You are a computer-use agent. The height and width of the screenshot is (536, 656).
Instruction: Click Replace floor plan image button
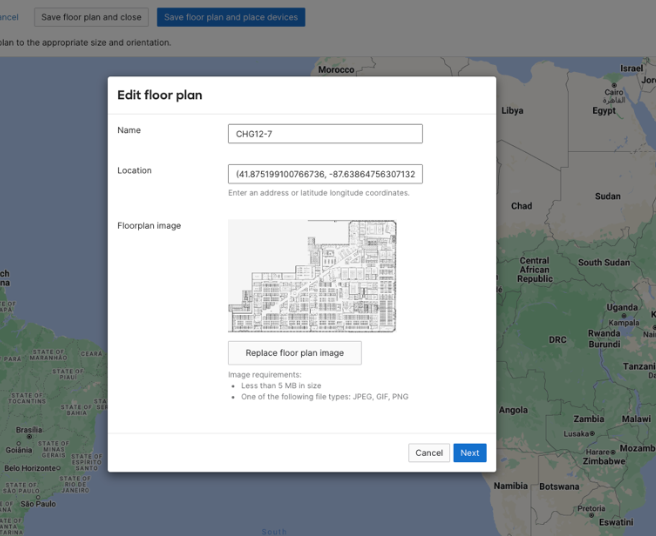pyautogui.click(x=294, y=353)
